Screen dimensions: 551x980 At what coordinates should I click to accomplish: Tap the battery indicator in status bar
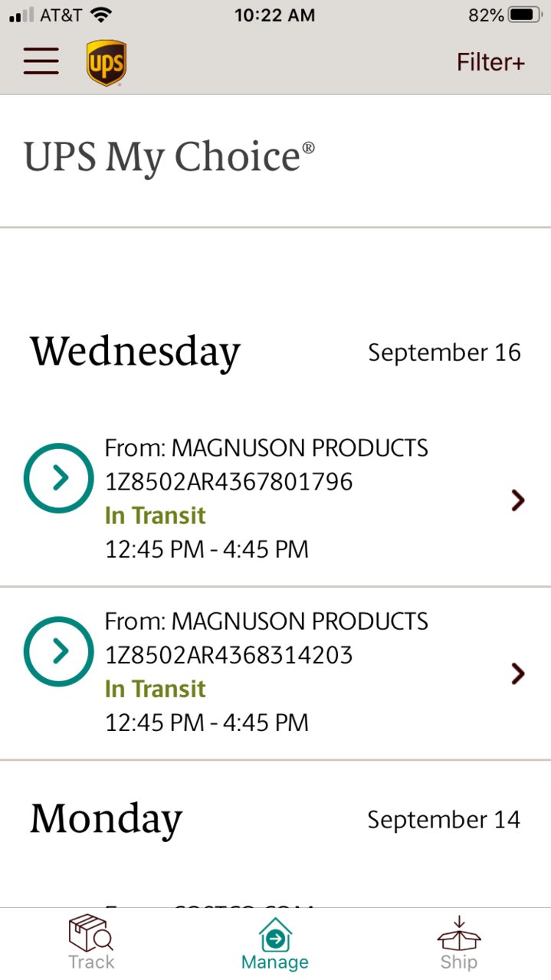pos(524,15)
